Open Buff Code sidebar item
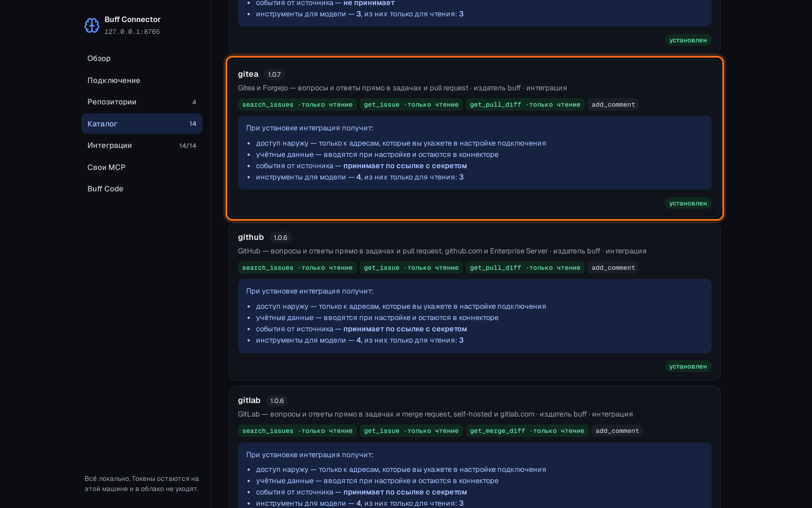Screen dimensions: 812x508 click(142, 189)
